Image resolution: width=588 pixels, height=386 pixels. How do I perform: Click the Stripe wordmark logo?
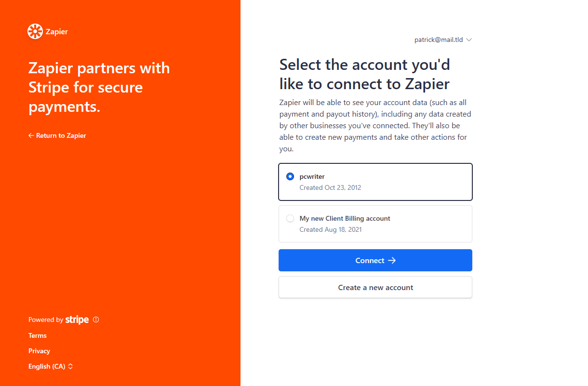pos(77,319)
